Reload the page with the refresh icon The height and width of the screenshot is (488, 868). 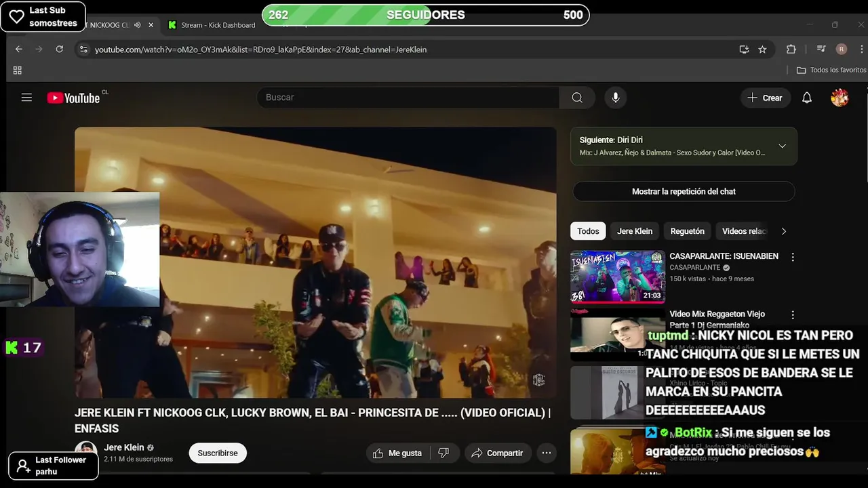coord(60,49)
